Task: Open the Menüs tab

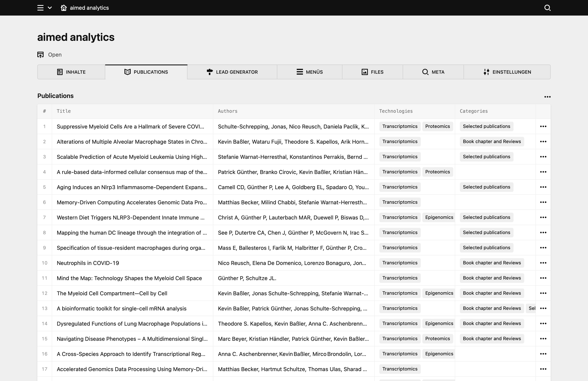Action: [310, 72]
